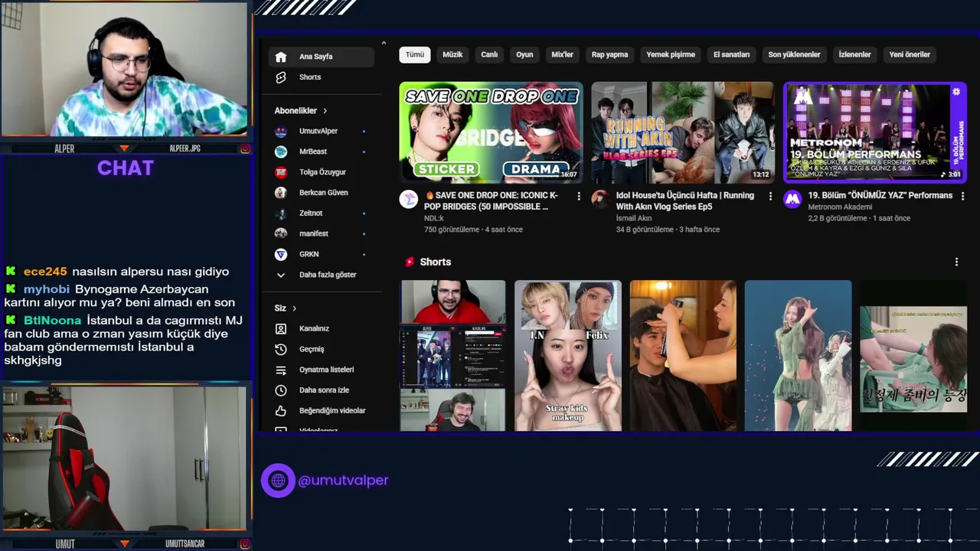
Task: Open short of performer in green dress
Action: 798,356
